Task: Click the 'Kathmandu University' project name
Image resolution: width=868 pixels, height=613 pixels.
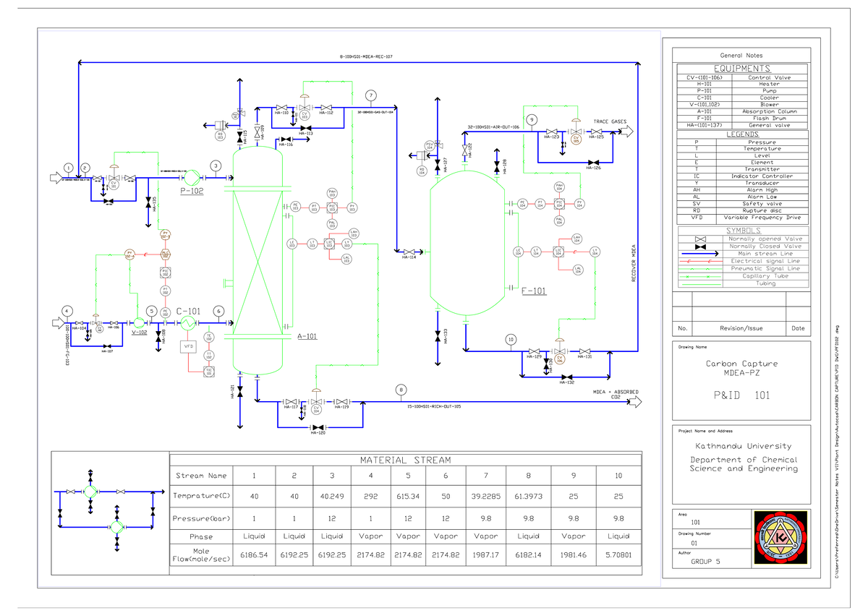Action: coord(744,446)
